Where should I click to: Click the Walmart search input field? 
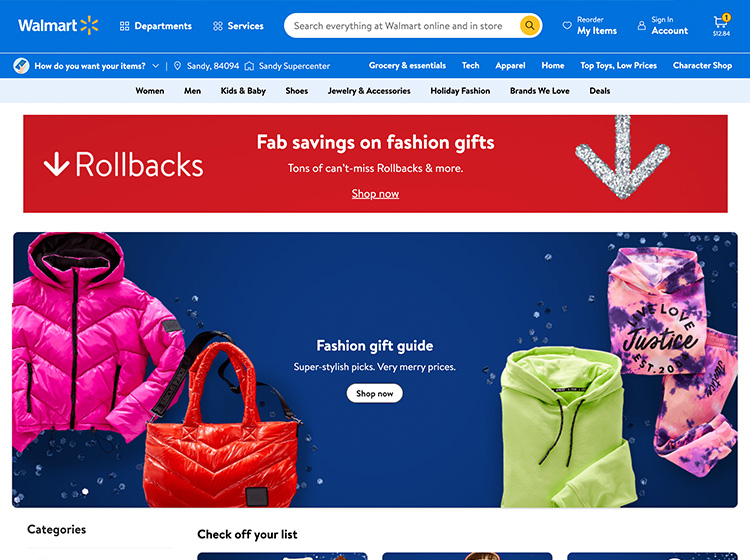coord(402,26)
